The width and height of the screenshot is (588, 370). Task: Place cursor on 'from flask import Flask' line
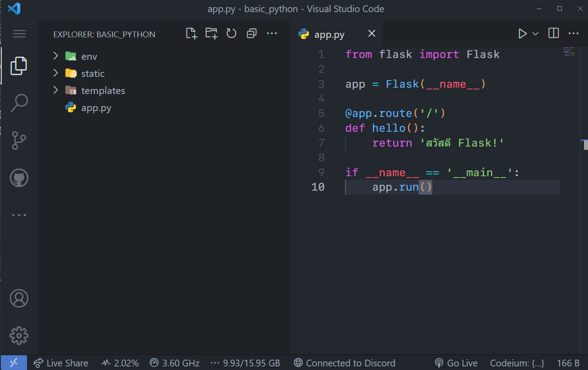[x=422, y=54]
